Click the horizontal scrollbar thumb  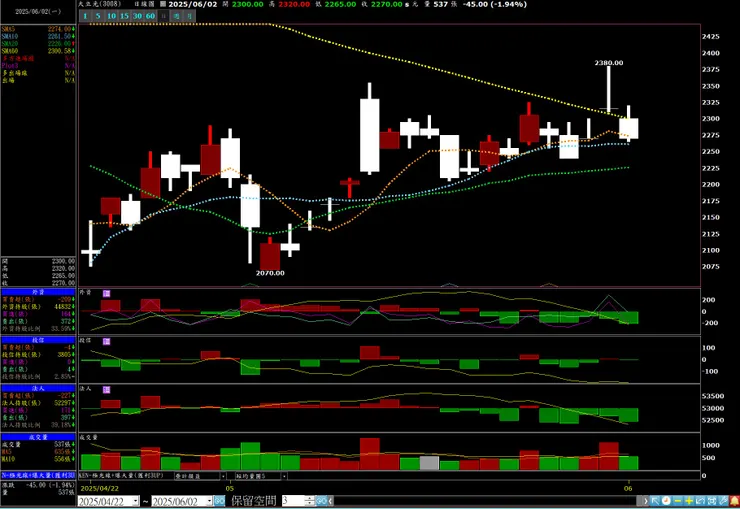640,501
